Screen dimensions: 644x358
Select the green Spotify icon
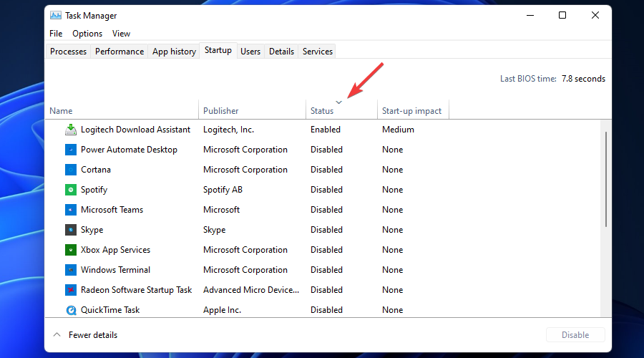click(71, 190)
